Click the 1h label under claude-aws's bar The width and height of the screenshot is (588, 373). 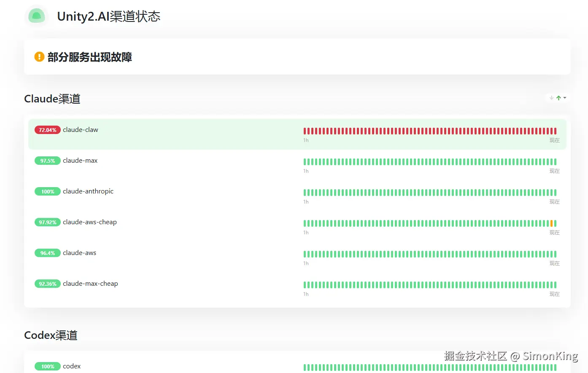(x=306, y=263)
